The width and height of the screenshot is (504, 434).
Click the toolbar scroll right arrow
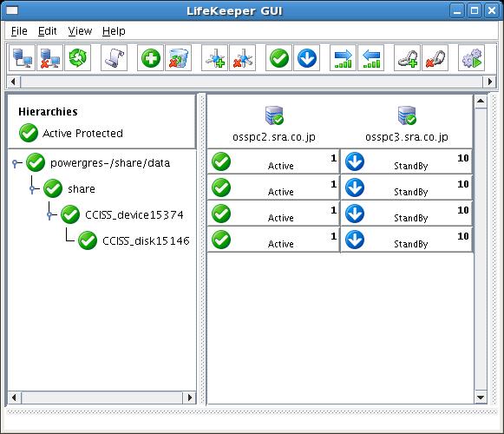(489, 82)
